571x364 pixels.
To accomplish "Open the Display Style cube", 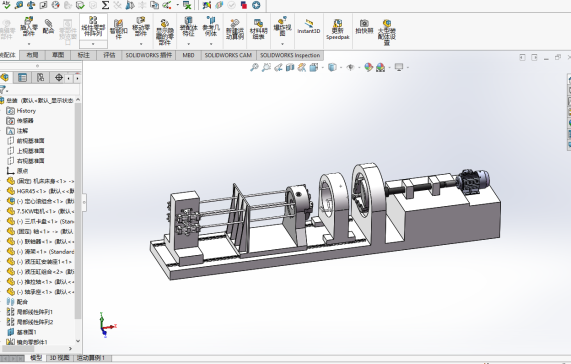I will pos(332,67).
